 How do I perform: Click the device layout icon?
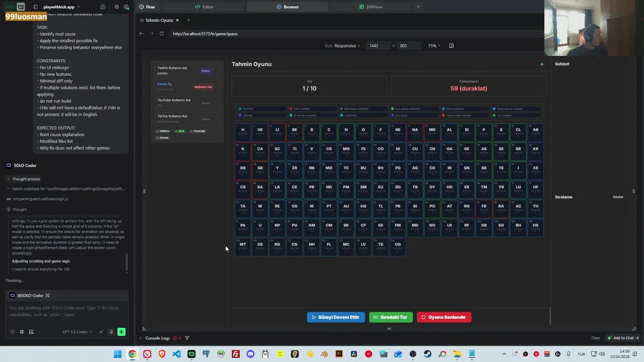(x=451, y=46)
